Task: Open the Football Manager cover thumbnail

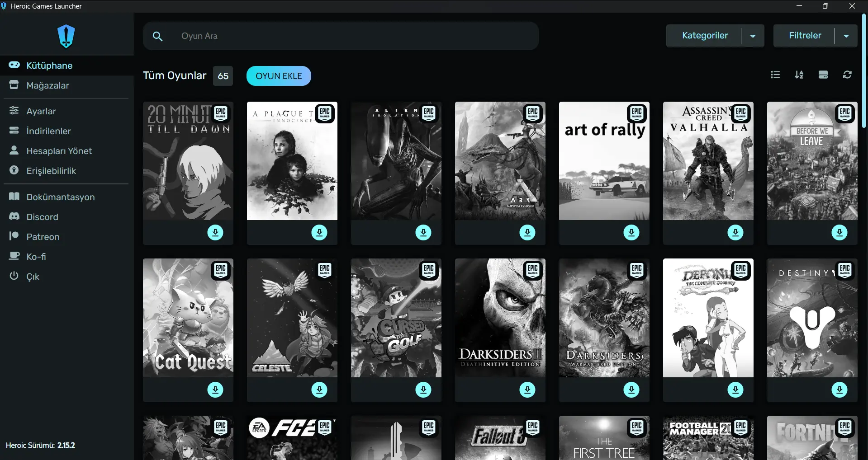Action: (x=708, y=438)
